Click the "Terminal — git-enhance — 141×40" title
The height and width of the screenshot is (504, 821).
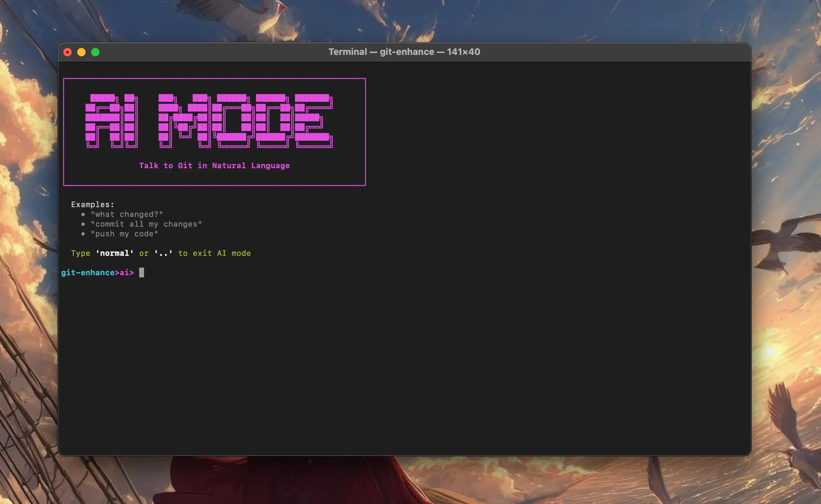[404, 52]
